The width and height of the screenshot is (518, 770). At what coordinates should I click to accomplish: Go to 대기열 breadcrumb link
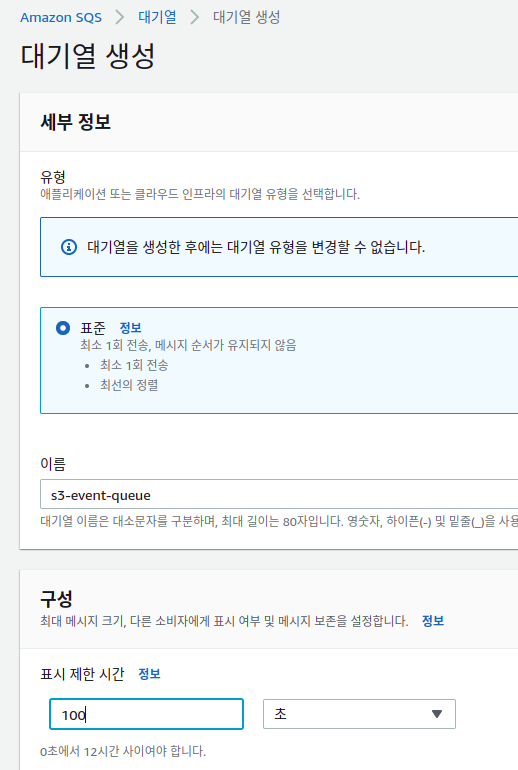click(x=157, y=17)
